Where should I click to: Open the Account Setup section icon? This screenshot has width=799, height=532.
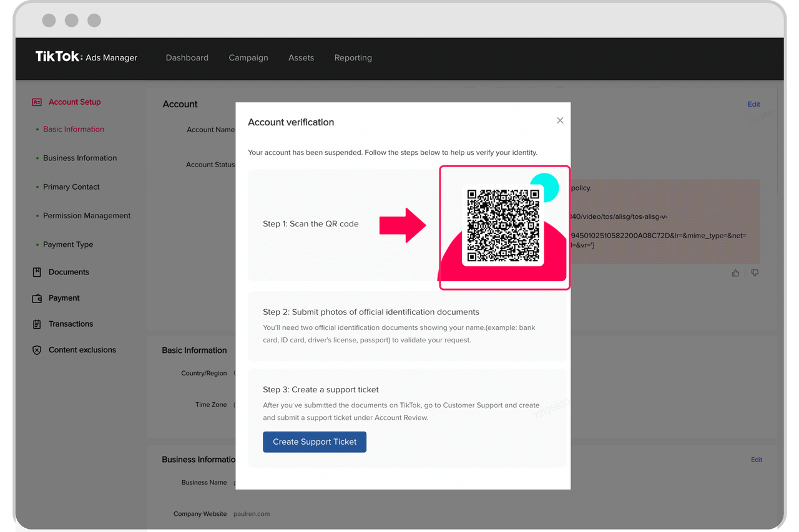tap(37, 102)
